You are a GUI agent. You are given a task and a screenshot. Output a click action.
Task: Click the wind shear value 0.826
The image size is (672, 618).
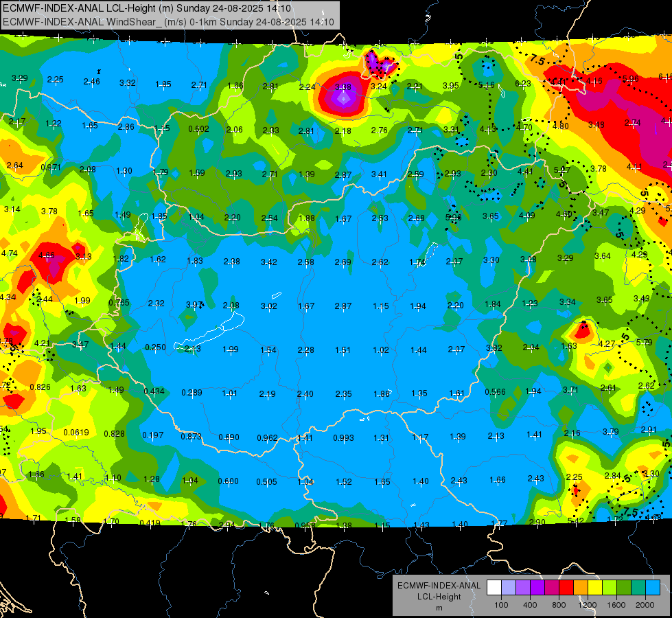tap(40, 387)
